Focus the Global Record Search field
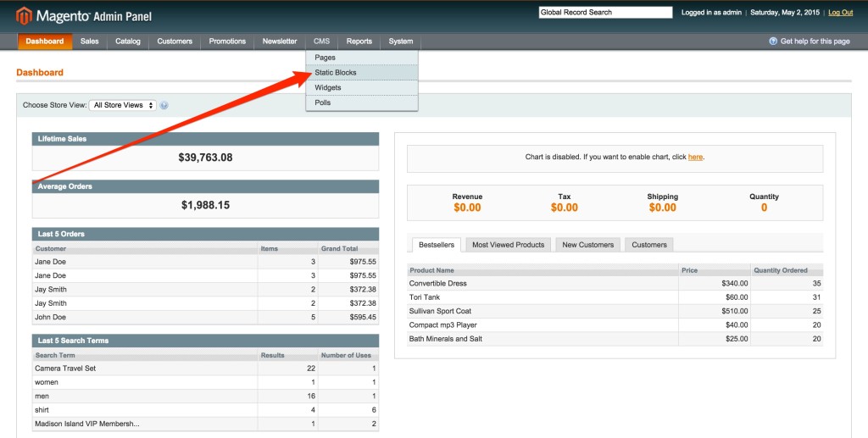Screen dimensions: 868x438 click(x=605, y=12)
